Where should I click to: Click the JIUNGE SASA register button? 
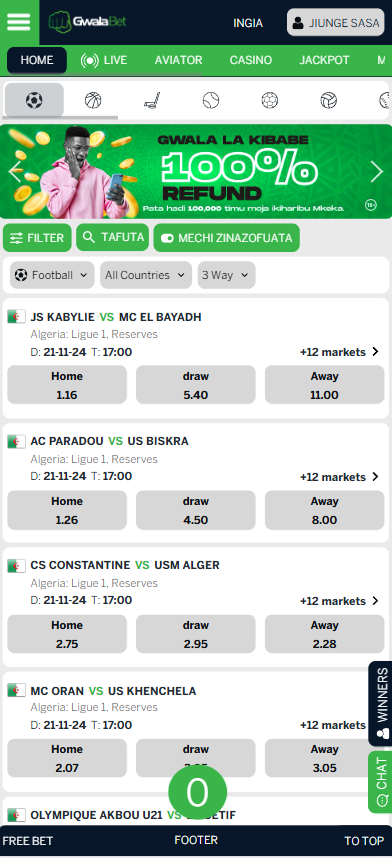pos(336,22)
